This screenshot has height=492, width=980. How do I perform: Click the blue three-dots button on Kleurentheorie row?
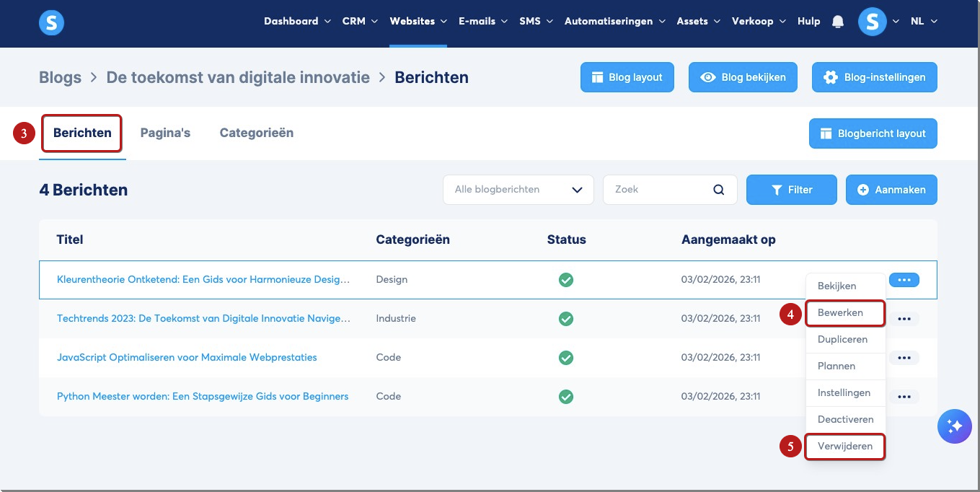click(x=904, y=280)
